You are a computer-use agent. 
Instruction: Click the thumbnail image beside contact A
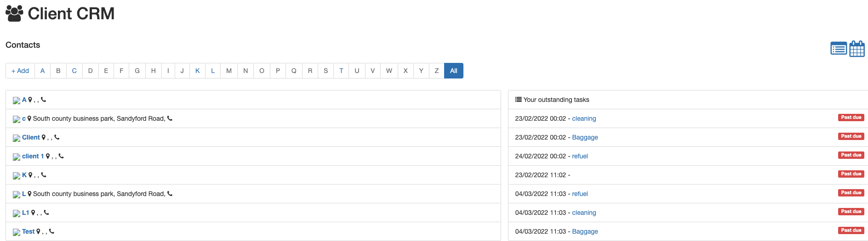(17, 100)
